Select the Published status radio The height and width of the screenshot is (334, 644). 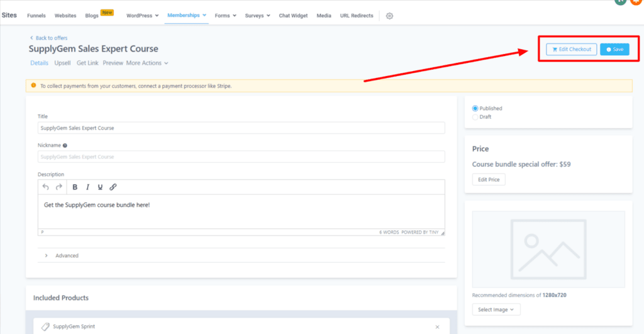coord(475,108)
